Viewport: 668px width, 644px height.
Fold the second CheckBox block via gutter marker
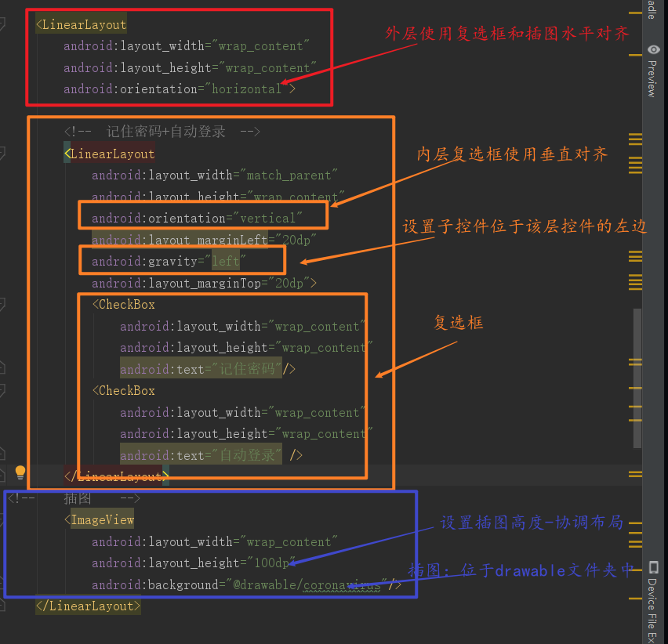pyautogui.click(x=2, y=390)
